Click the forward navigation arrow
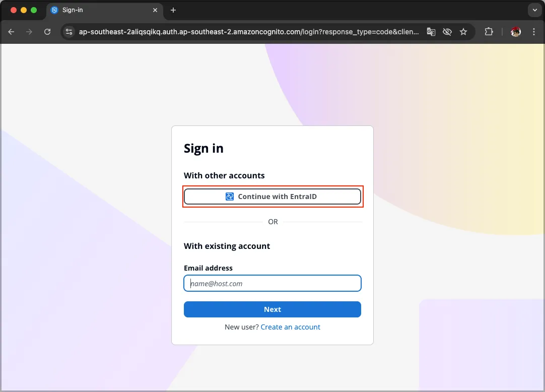The width and height of the screenshot is (545, 392). point(29,32)
